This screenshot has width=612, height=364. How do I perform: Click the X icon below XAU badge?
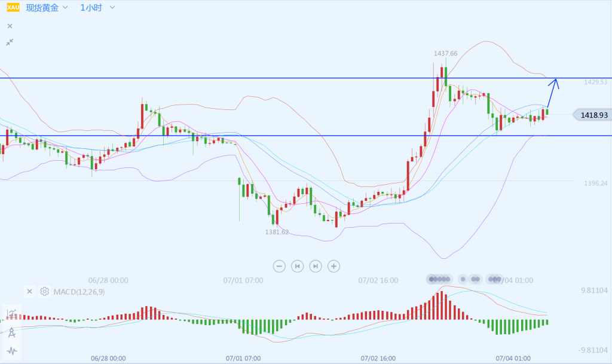[10, 26]
